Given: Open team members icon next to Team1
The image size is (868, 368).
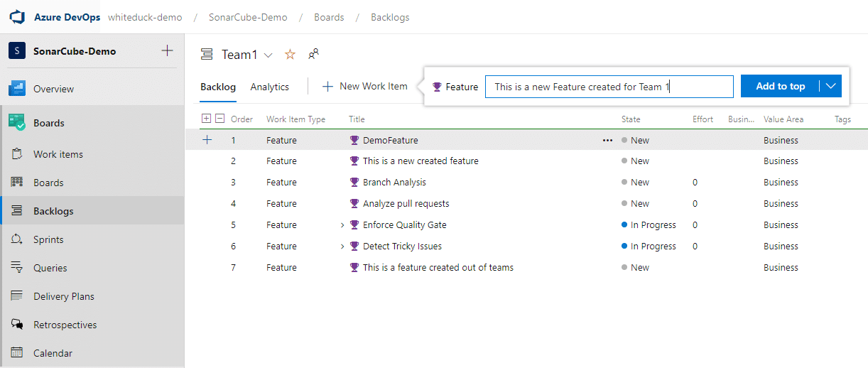Looking at the screenshot, I should point(313,54).
